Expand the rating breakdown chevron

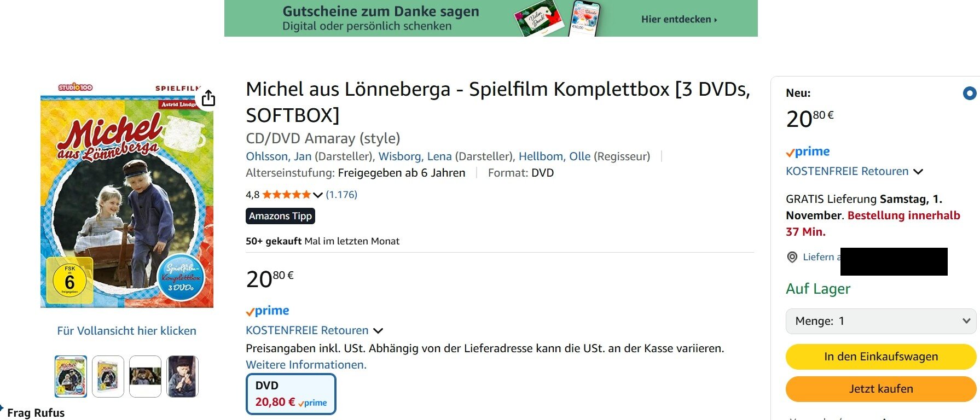pos(318,195)
